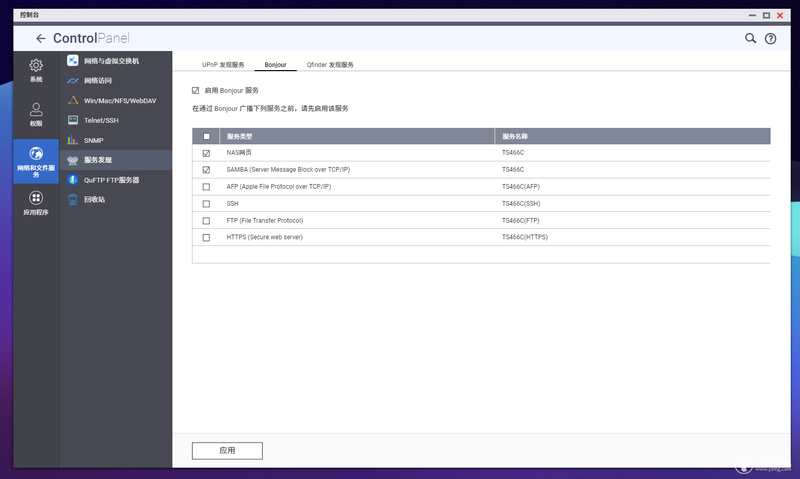
Task: Click SAMBA (Server Message Block over TCP/IP) text
Action: click(x=288, y=169)
